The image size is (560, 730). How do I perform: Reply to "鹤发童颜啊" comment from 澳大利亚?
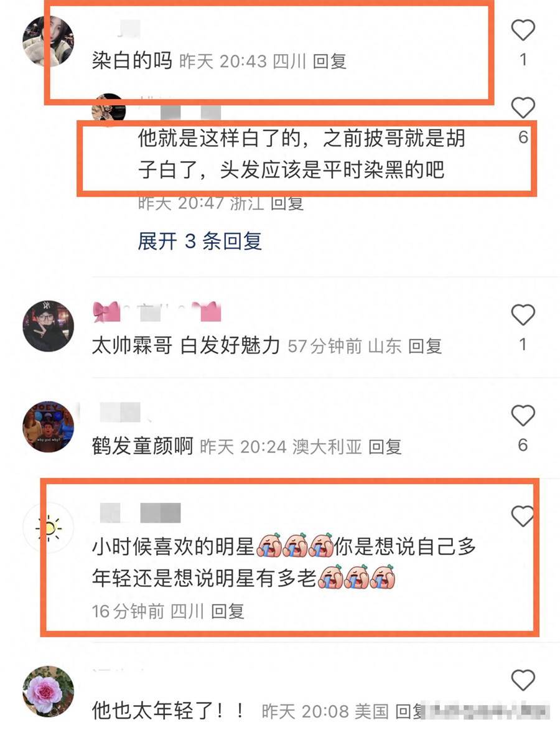pos(385,447)
